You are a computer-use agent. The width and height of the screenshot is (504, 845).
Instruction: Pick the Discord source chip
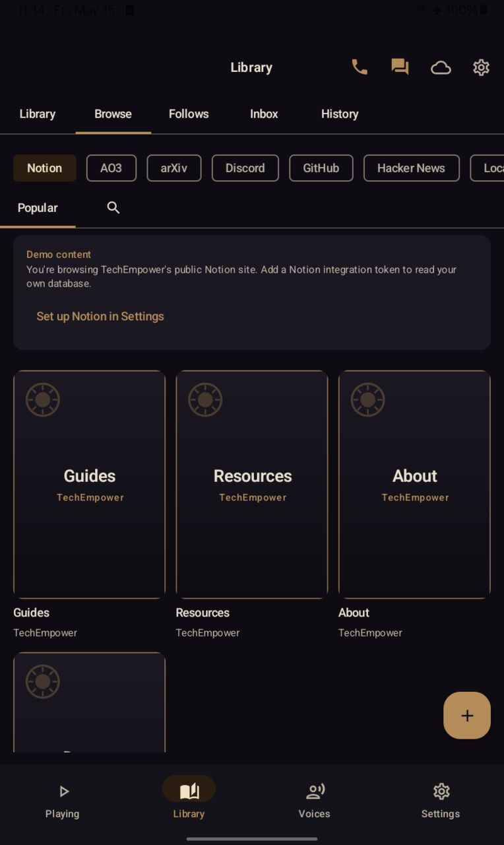pos(245,168)
